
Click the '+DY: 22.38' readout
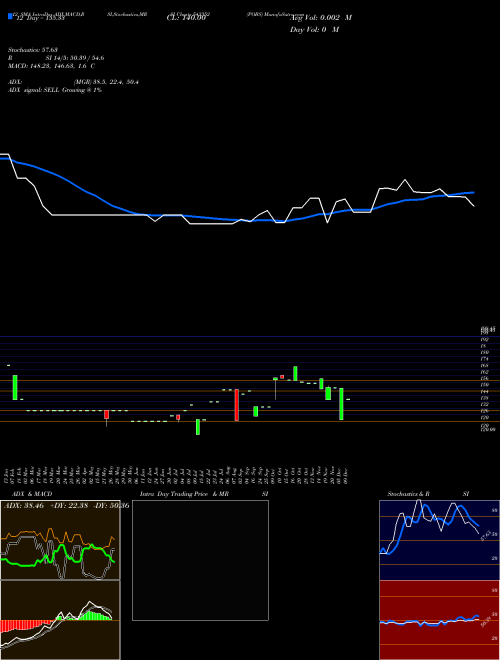pos(69,506)
